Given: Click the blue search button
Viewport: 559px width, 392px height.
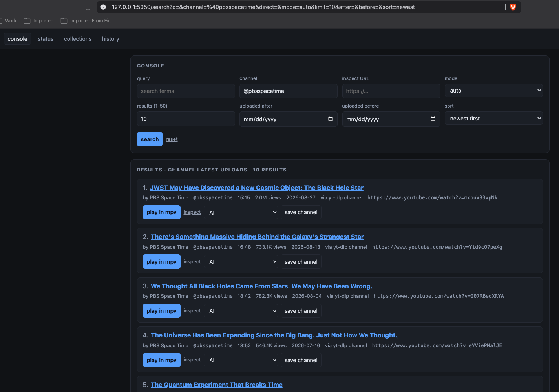Looking at the screenshot, I should click(x=150, y=139).
